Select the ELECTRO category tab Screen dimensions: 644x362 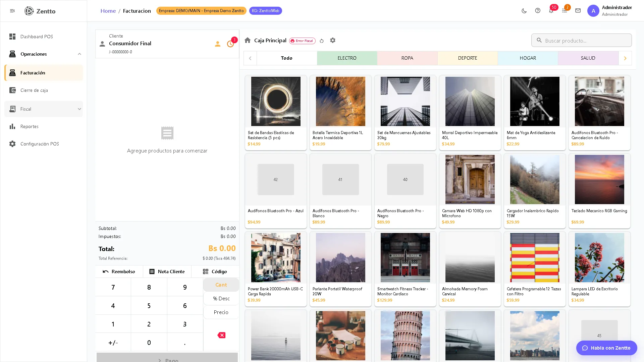[x=347, y=58]
